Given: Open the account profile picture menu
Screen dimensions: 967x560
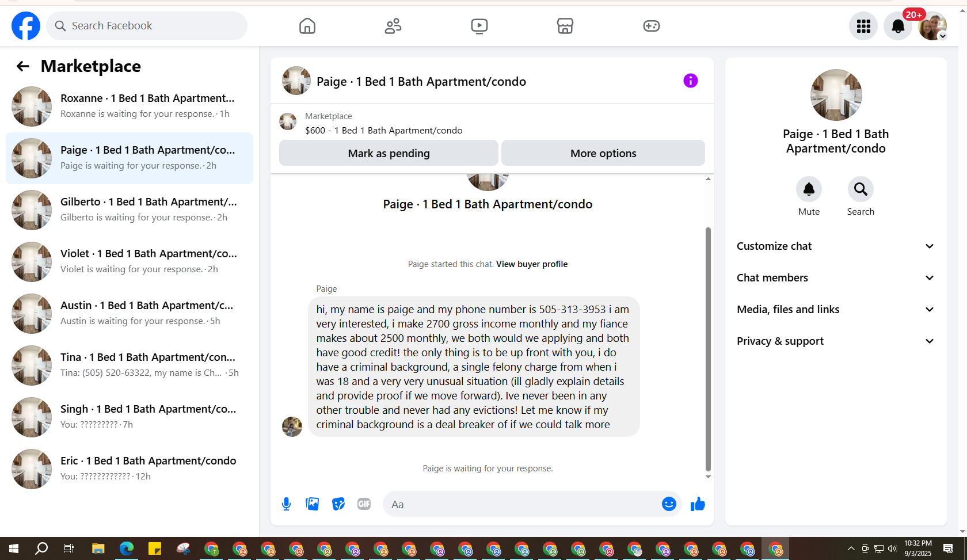Looking at the screenshot, I should pos(932,26).
